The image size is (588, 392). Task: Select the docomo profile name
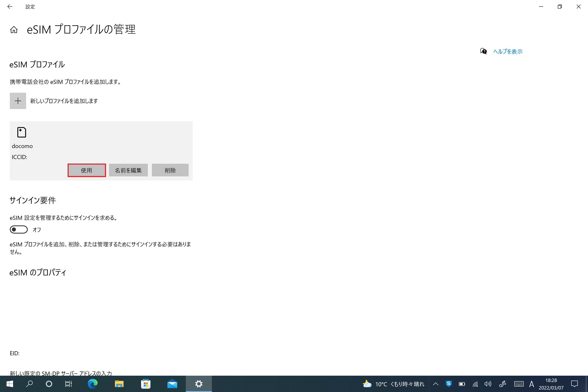click(22, 146)
